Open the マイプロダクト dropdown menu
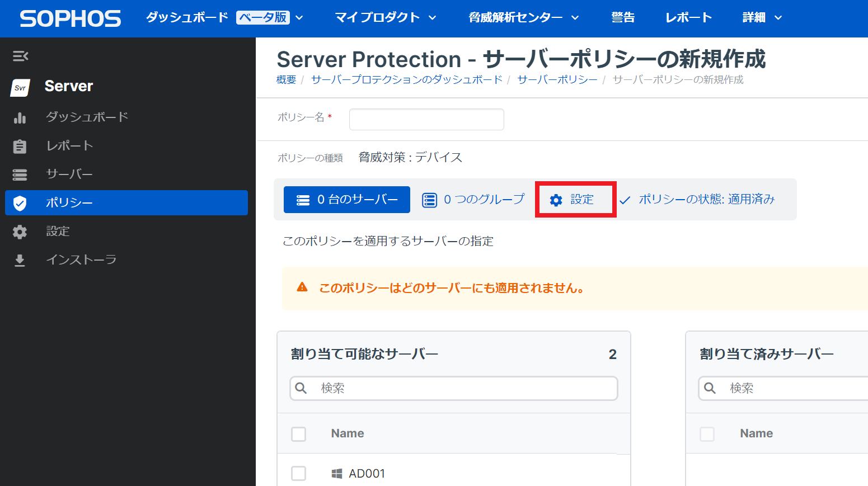This screenshot has height=486, width=868. tap(386, 18)
